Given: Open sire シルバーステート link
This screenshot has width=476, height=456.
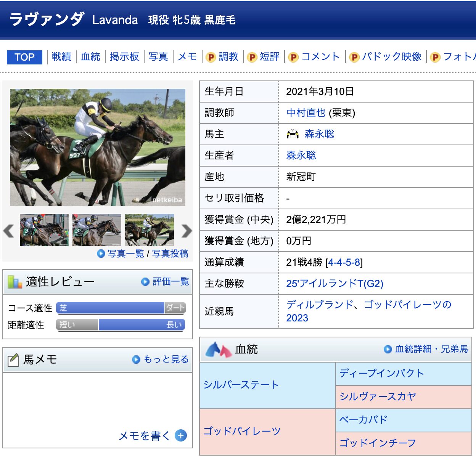Looking at the screenshot, I should tap(241, 385).
